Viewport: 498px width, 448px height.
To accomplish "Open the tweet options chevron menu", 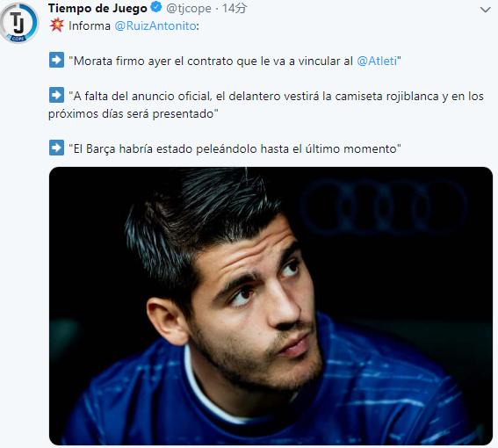I will (x=485, y=10).
